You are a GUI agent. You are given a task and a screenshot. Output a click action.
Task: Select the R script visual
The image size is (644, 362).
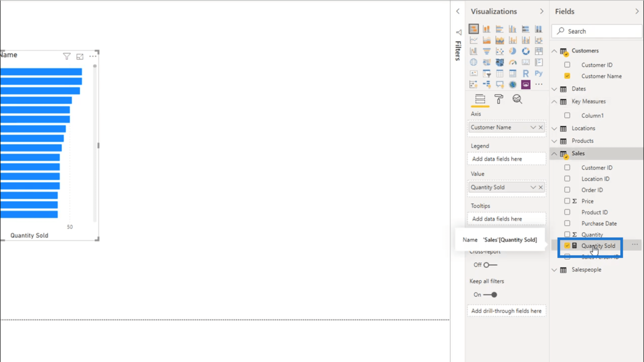526,73
